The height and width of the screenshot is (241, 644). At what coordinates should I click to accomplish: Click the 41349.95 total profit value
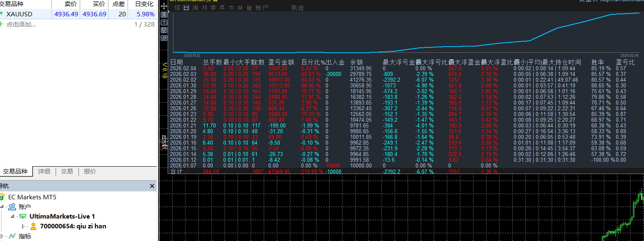(x=279, y=172)
